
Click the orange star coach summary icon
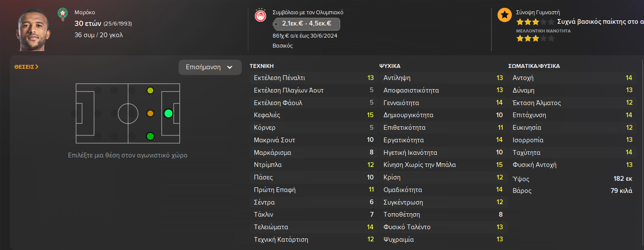click(504, 15)
